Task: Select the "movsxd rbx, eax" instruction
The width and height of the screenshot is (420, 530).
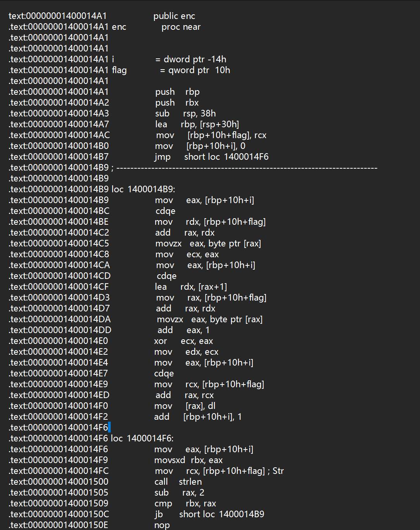Action: [x=188, y=460]
